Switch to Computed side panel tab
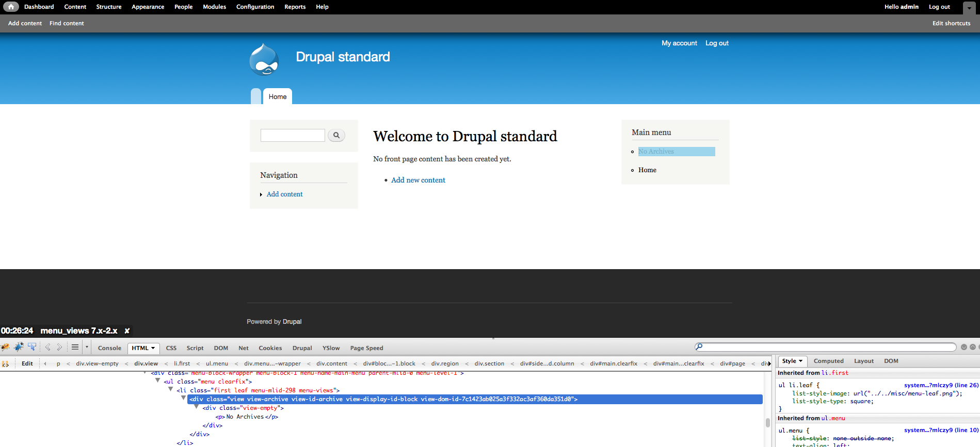 click(829, 361)
